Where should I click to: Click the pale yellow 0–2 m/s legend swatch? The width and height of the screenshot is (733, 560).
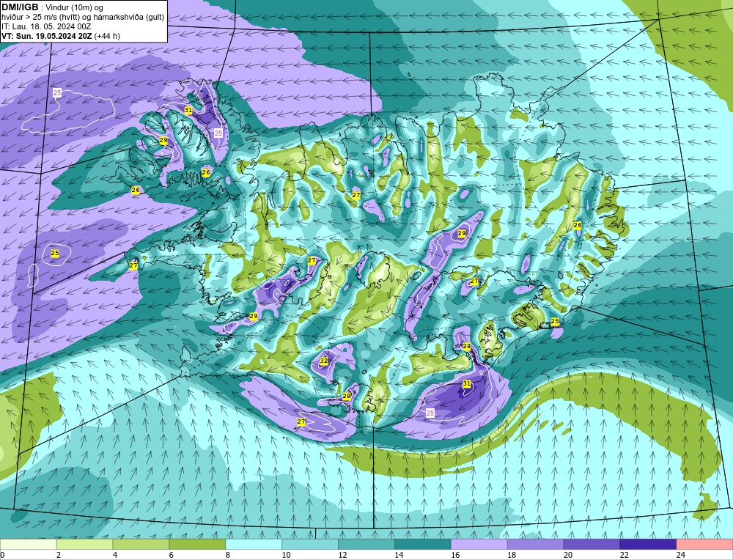(28, 545)
